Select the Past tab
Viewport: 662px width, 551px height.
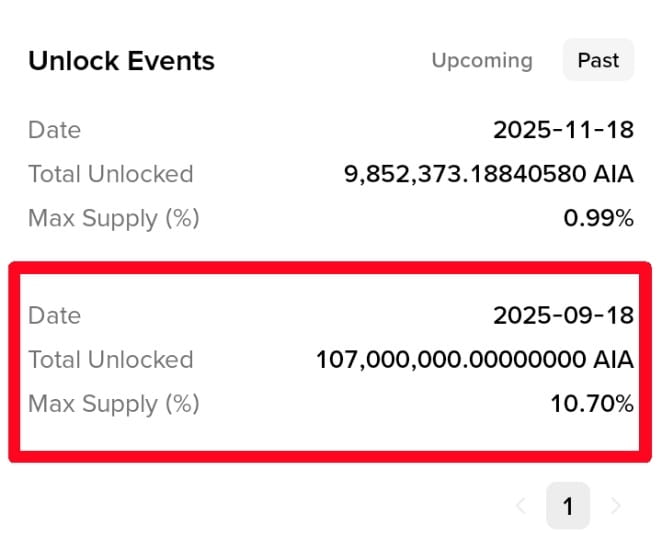(598, 60)
